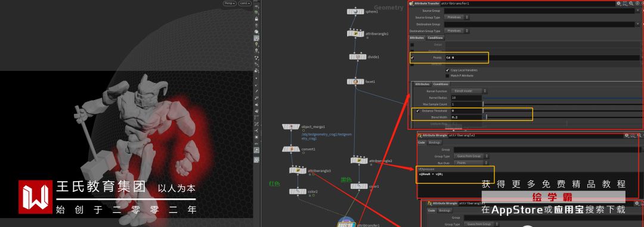
Task: Toggle the Distance Threshold checkbox
Action: coord(418,111)
